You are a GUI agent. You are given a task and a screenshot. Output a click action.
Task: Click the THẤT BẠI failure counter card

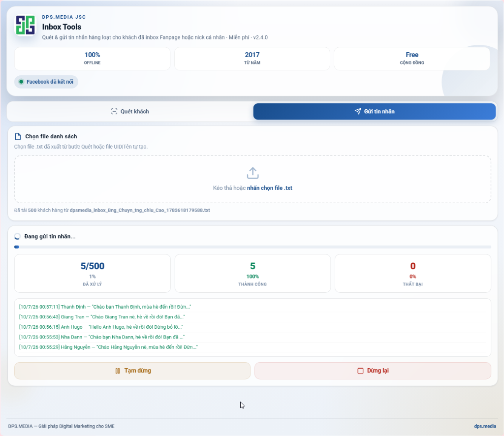click(x=413, y=274)
